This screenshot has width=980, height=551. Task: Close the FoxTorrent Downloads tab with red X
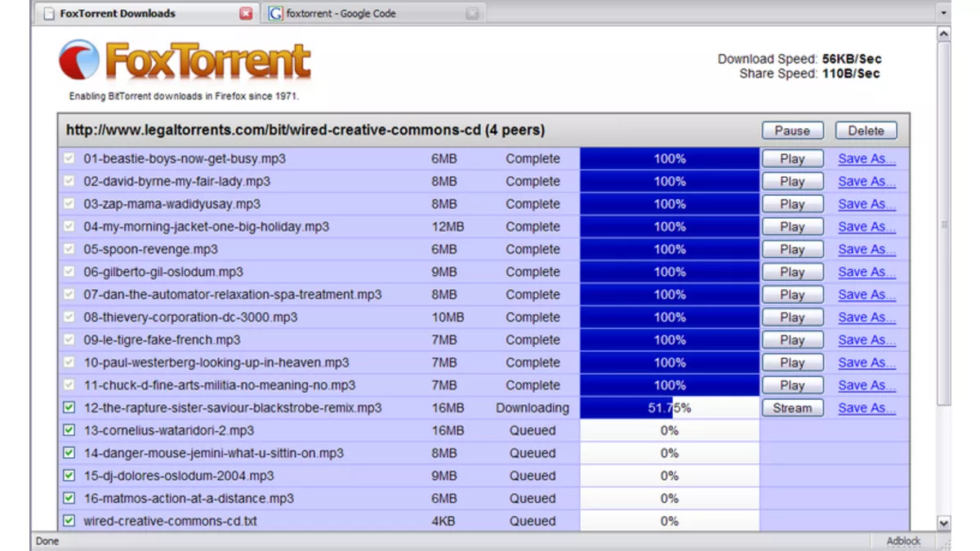click(246, 13)
